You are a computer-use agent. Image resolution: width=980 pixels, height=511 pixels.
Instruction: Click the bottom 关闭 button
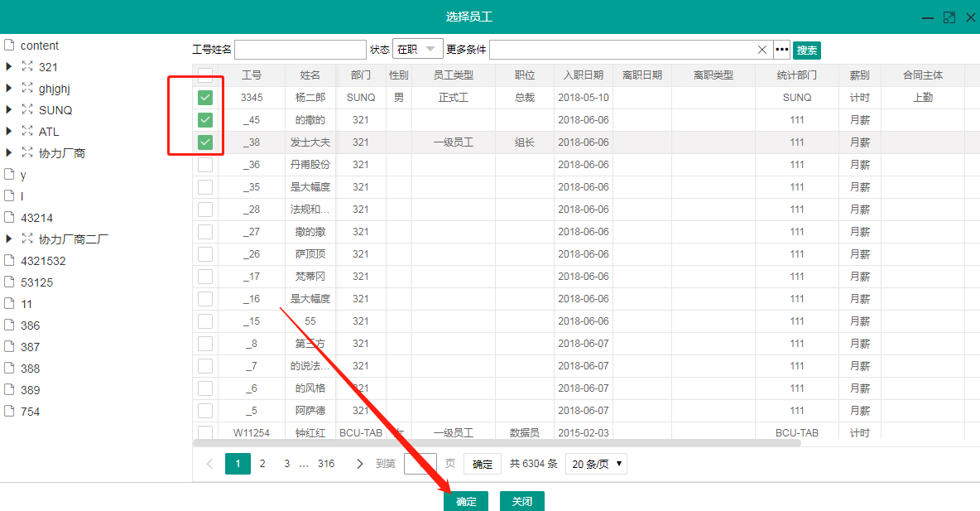(x=522, y=501)
